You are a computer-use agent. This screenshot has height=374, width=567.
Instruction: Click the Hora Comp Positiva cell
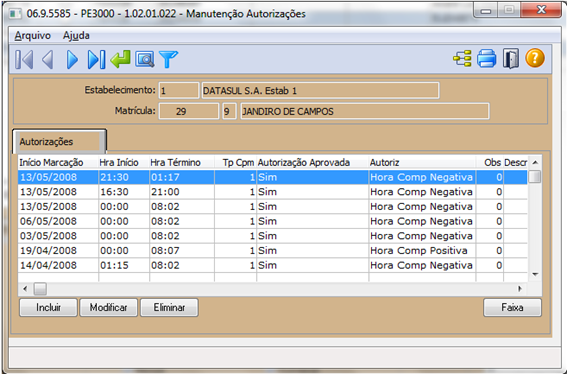coord(422,251)
